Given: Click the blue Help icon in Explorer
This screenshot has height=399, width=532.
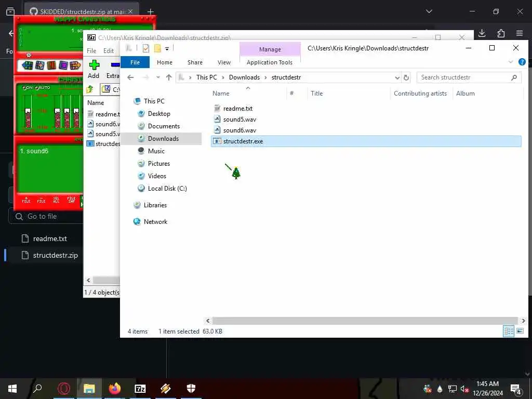Looking at the screenshot, I should tap(522, 62).
